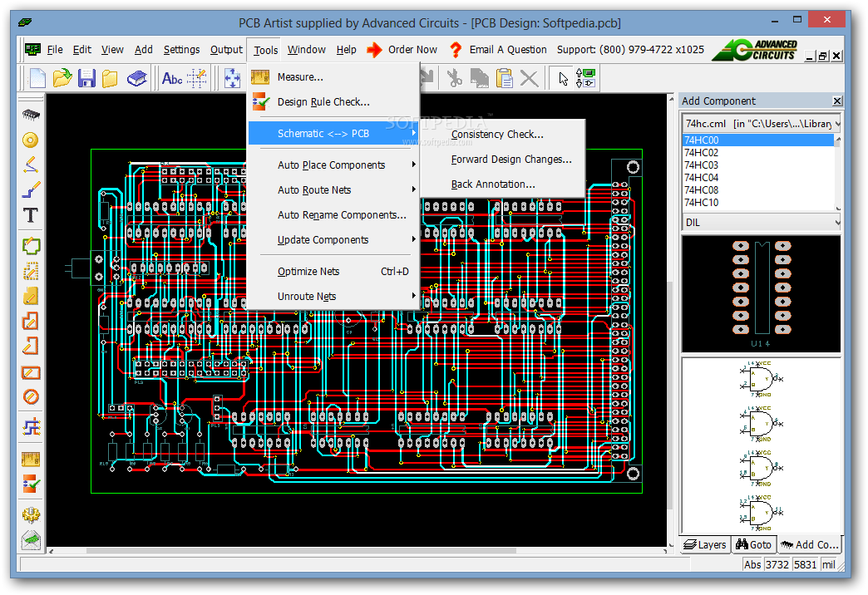Select the open shape drawing tool
Viewport: 868px width, 595px height.
pos(31,346)
